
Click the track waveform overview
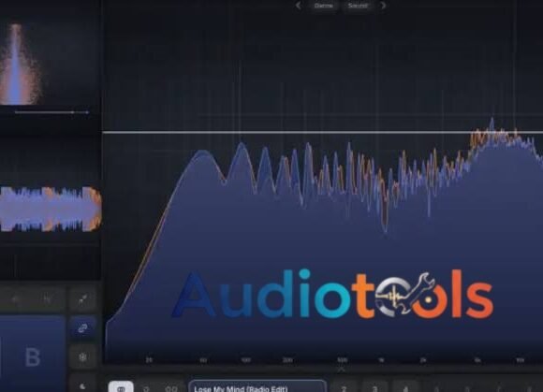[x=51, y=209]
